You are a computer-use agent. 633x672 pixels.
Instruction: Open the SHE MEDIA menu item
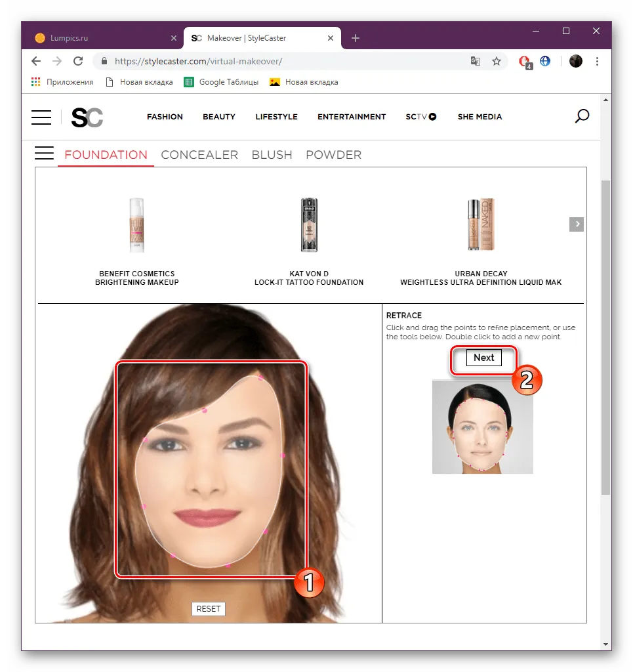(480, 117)
